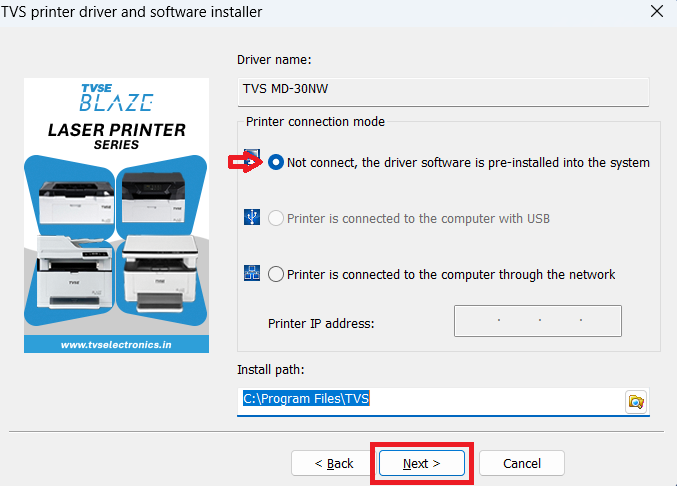Cancel the installer
The width and height of the screenshot is (677, 486).
click(522, 463)
